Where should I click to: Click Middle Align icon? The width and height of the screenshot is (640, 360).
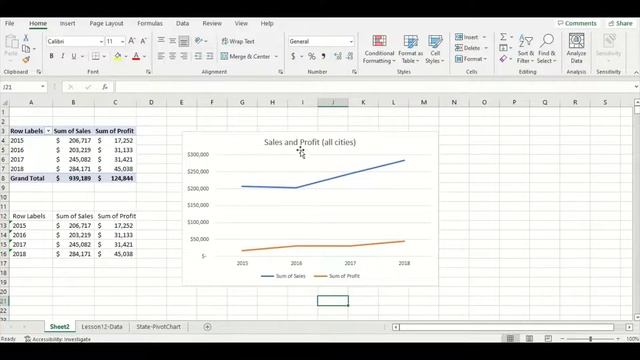[x=173, y=41]
